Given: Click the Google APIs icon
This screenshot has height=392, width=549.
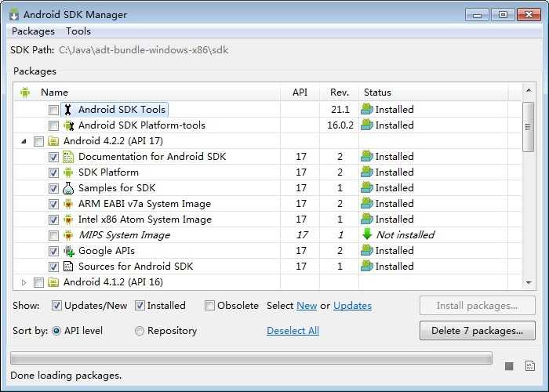Looking at the screenshot, I should click(69, 251).
